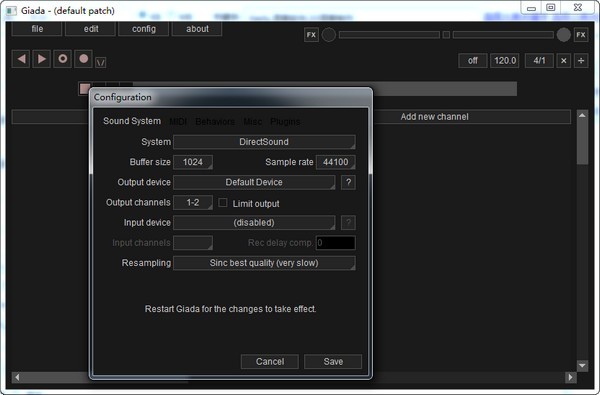Cancel the Configuration dialog
This screenshot has height=395, width=600.
point(270,361)
